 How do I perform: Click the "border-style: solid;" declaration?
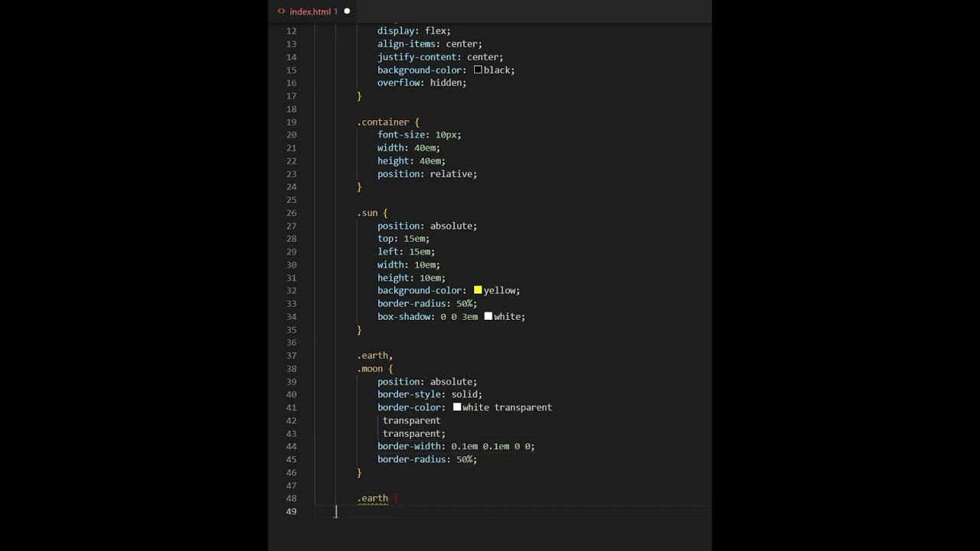[x=430, y=394]
